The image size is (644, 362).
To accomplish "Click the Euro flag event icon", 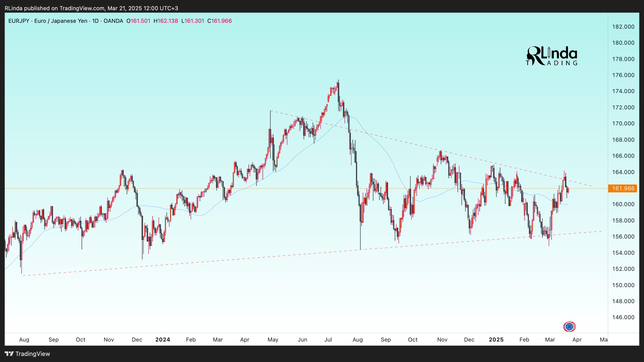I will click(x=569, y=326).
